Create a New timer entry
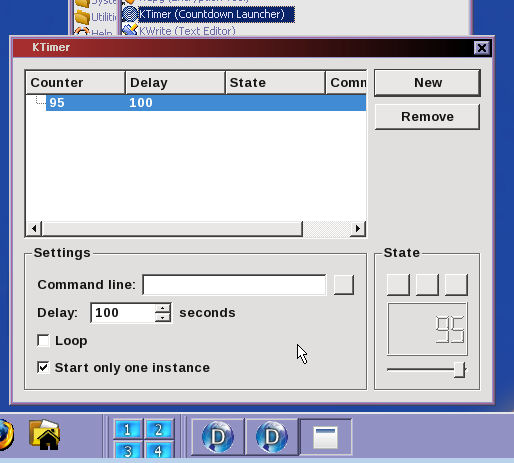 pyautogui.click(x=427, y=83)
